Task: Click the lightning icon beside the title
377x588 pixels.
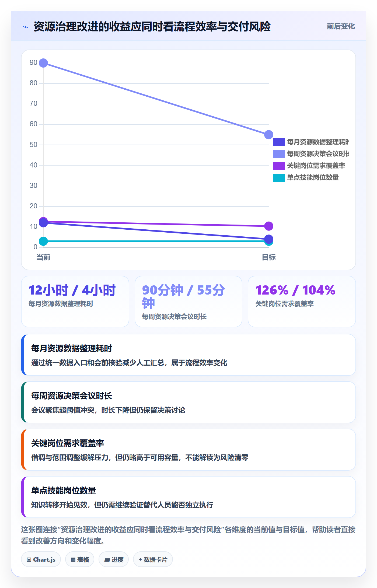Action: (x=26, y=27)
